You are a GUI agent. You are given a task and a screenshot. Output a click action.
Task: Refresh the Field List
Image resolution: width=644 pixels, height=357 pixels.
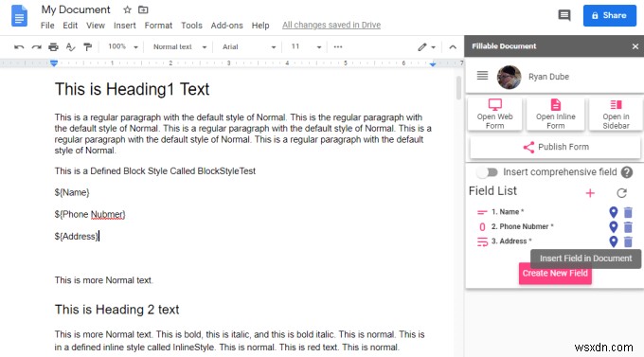point(622,192)
